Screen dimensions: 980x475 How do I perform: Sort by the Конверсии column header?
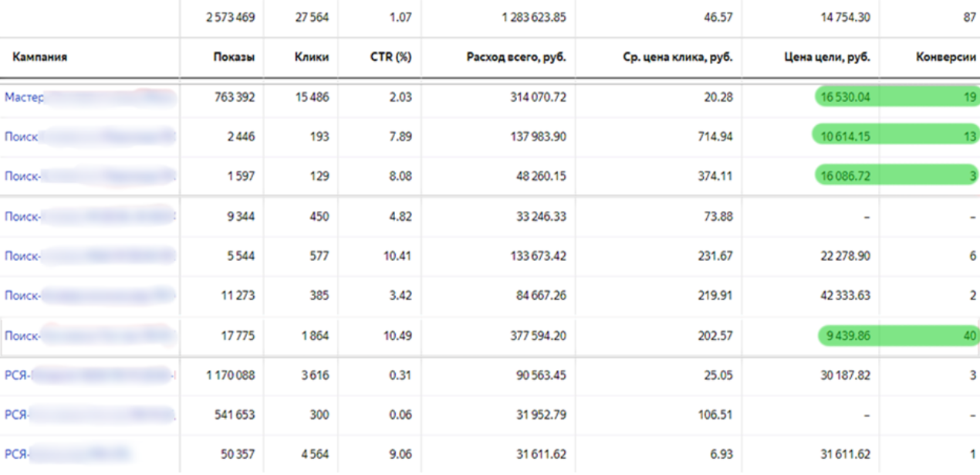coord(947,57)
